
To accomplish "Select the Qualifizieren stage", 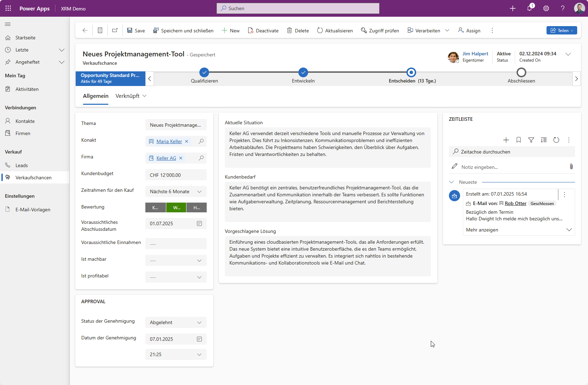I will 204,72.
